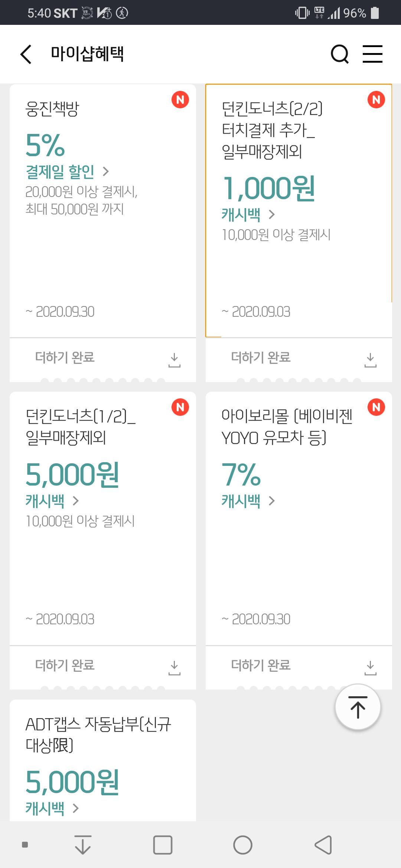Tap download icon on 던킨도너츠(1/2) card
The width and height of the screenshot is (401, 868).
pos(174,667)
